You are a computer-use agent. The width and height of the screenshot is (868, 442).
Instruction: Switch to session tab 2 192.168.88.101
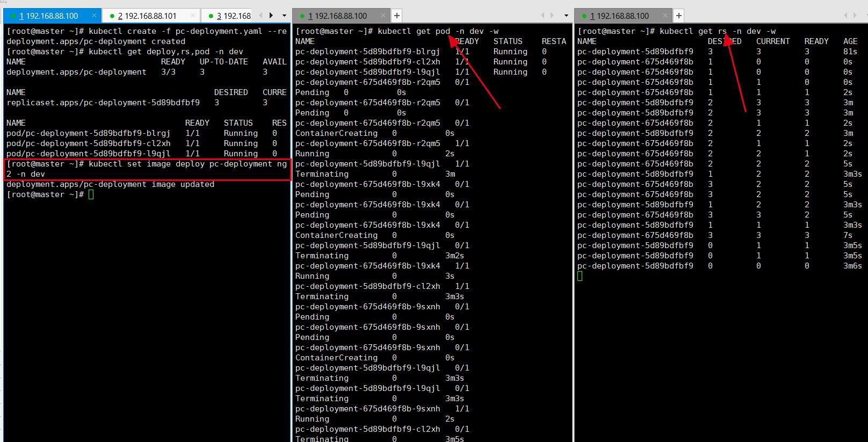(151, 16)
